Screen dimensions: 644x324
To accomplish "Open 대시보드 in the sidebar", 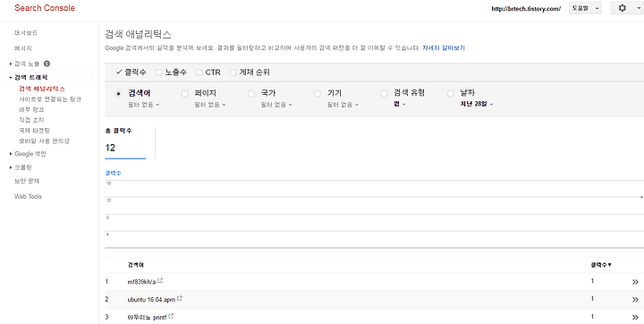I will pyautogui.click(x=26, y=33).
